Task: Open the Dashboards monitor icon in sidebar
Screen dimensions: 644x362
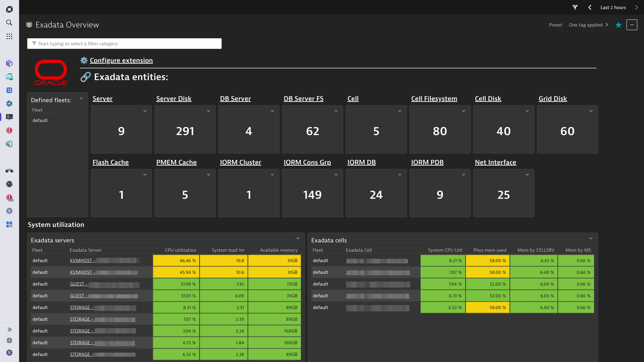Action: (9, 117)
